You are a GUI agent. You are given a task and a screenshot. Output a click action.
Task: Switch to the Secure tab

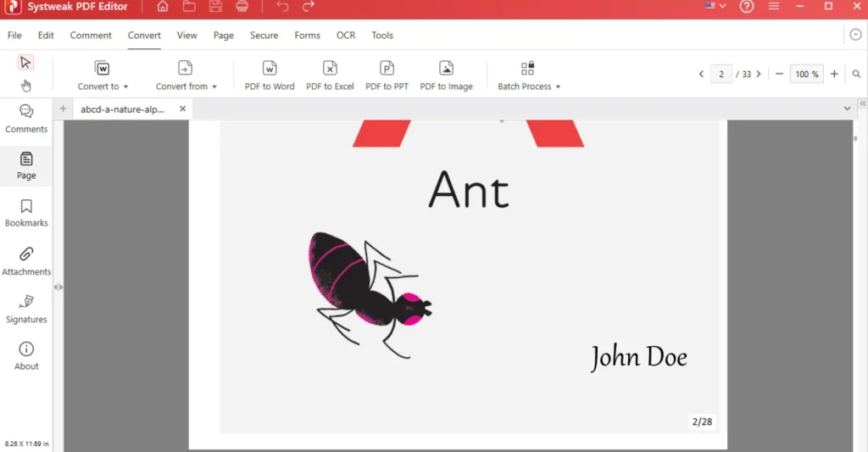264,35
